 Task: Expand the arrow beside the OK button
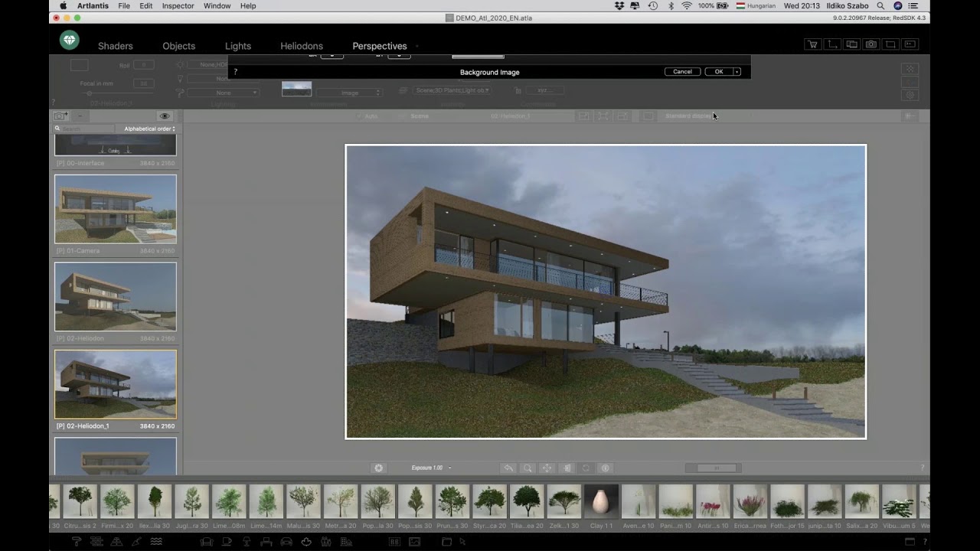pyautogui.click(x=737, y=70)
